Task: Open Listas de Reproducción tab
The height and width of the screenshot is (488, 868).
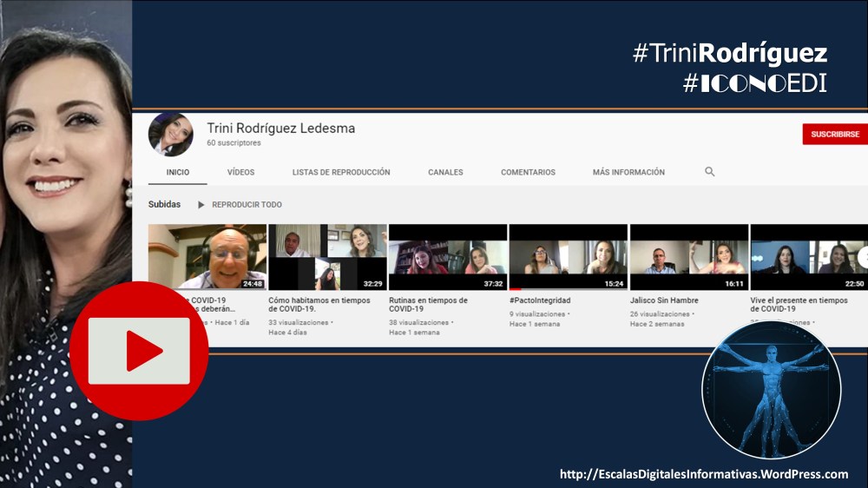Action: [x=341, y=172]
